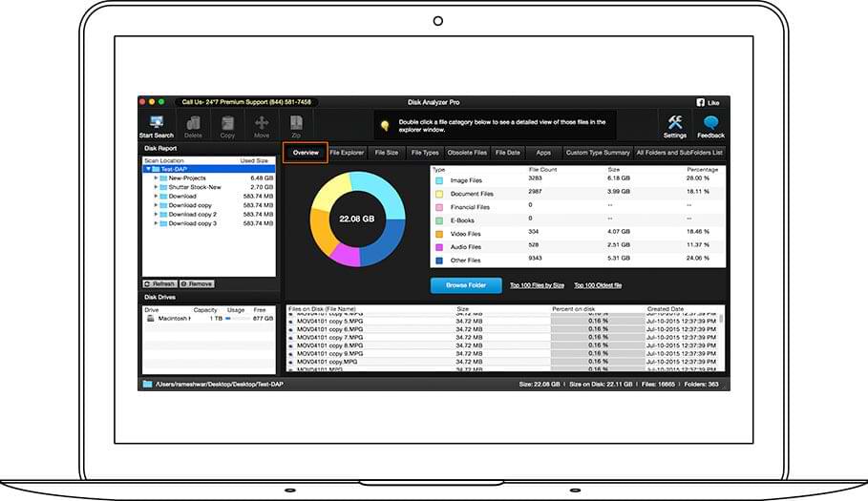Click the Used Size column header
Image resolution: width=868 pixels, height=501 pixels.
coord(254,161)
